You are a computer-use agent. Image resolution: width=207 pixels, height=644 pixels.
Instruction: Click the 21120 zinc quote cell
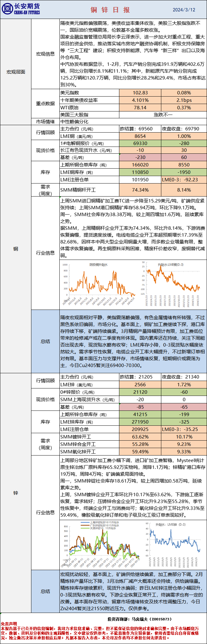pos(140,392)
